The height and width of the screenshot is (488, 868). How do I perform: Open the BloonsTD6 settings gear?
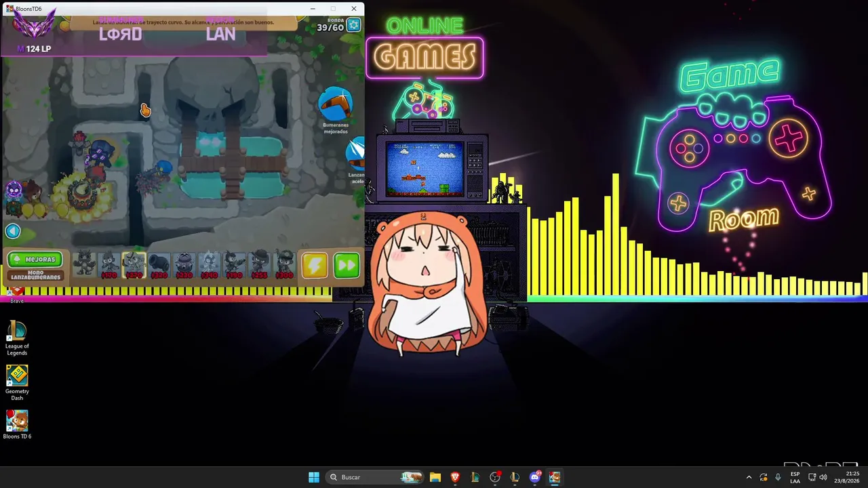pos(353,26)
